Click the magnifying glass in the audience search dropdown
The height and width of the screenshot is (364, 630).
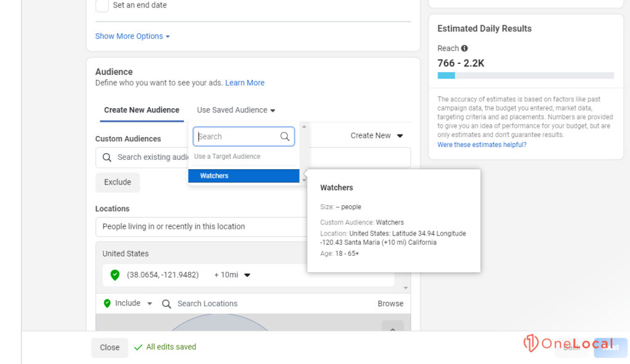click(284, 136)
